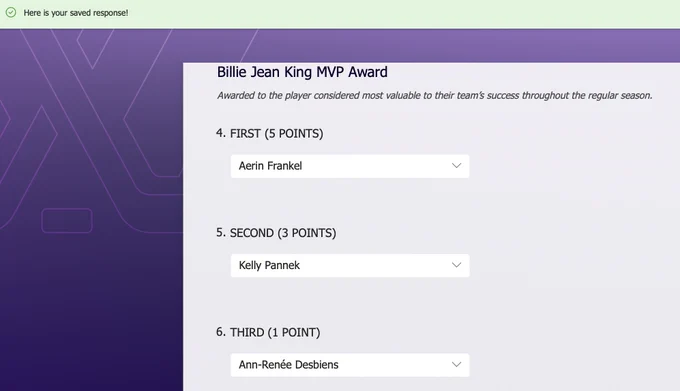Click the chevron arrow in the THIRD place dropdown

456,365
